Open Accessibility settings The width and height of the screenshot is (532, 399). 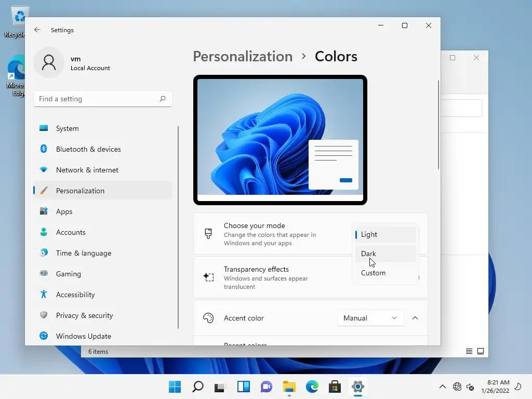103,295
